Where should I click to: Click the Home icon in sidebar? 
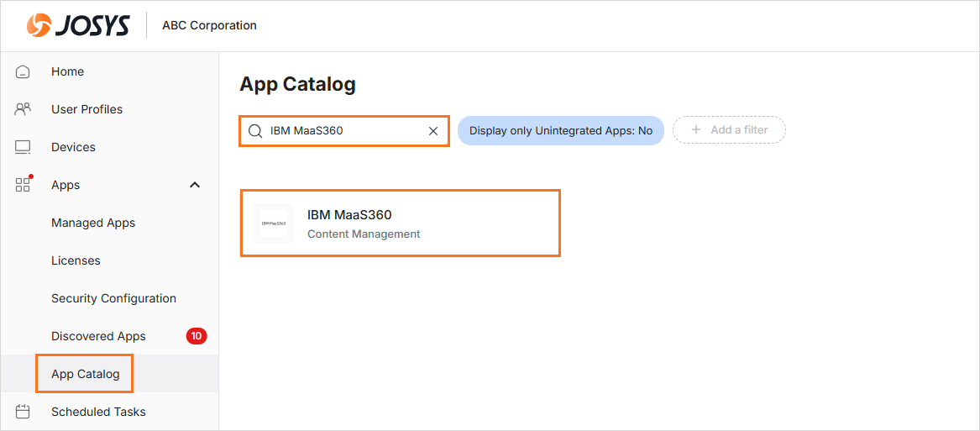coord(23,72)
